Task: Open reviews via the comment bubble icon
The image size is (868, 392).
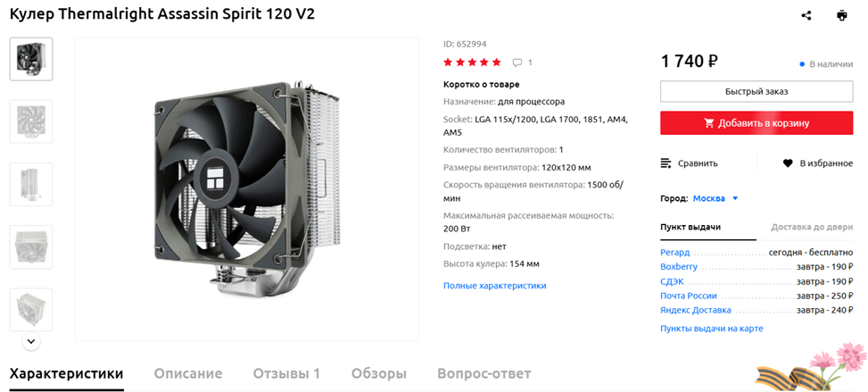Action: point(517,63)
